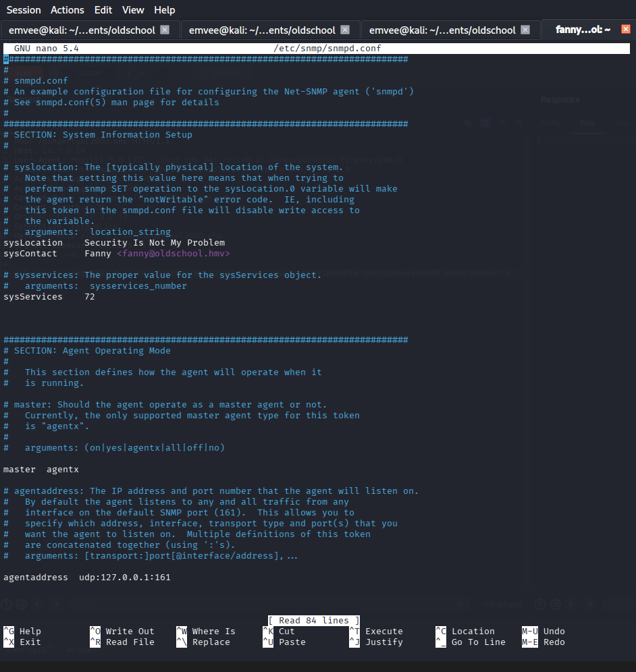The height and width of the screenshot is (672, 636).
Task: Click the ^U Paste shortcut
Action: pyautogui.click(x=284, y=642)
